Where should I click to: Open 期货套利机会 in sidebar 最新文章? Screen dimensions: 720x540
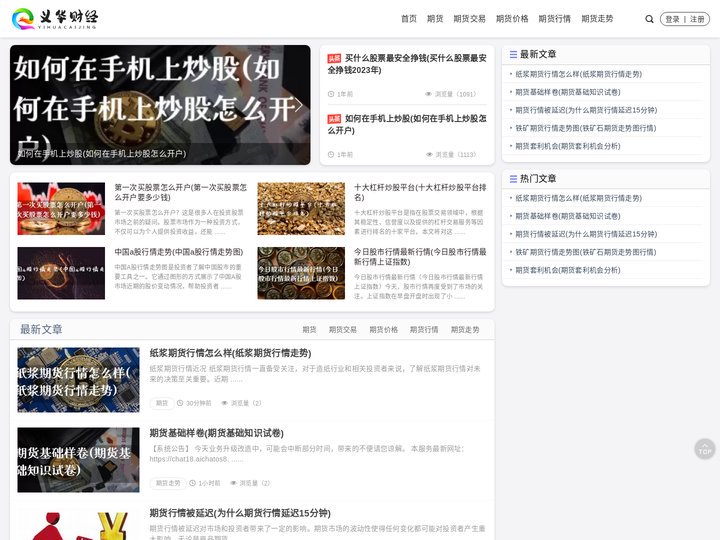[568, 146]
